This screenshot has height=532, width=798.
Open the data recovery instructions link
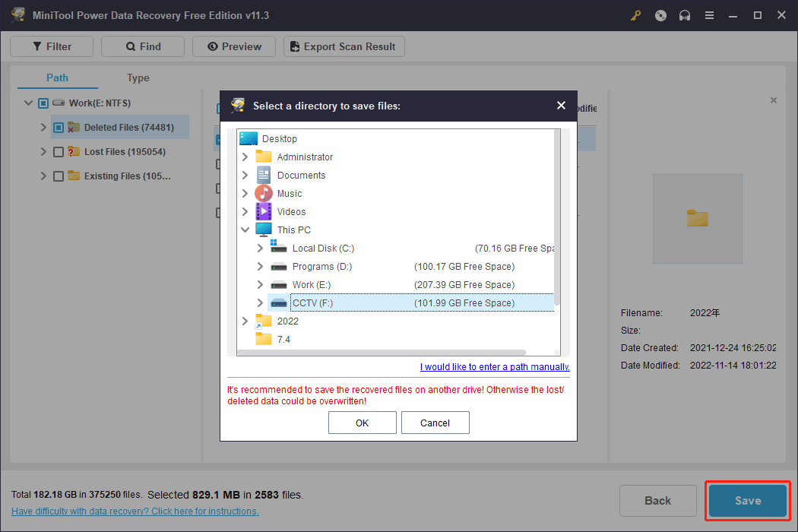coord(135,511)
